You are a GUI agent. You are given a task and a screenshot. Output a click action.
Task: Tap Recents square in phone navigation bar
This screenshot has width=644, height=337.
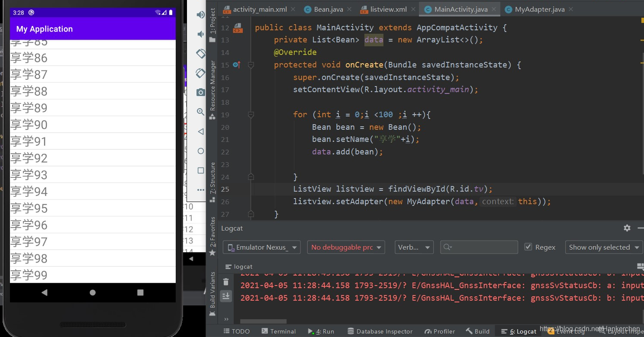point(140,292)
